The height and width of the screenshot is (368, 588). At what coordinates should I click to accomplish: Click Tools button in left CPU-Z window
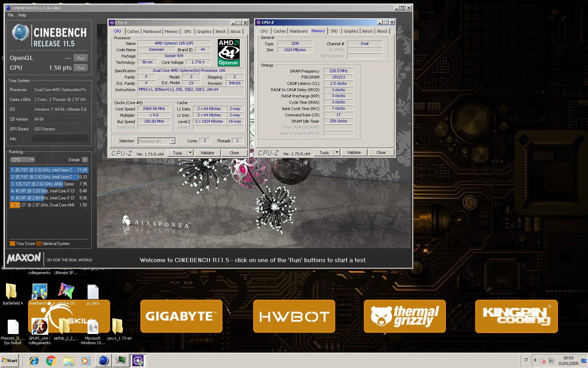(x=177, y=153)
